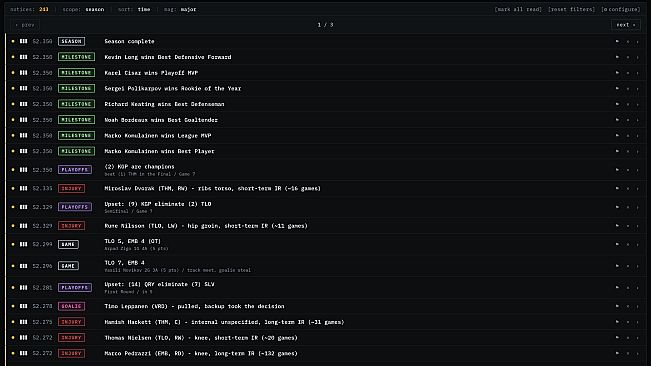Go to the next page of notices
The image size is (651, 366).
coord(625,25)
